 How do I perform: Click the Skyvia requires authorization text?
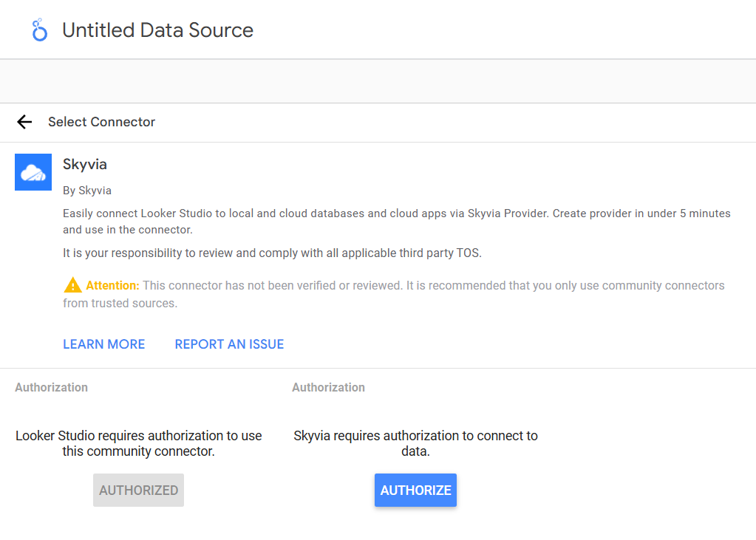(415, 444)
